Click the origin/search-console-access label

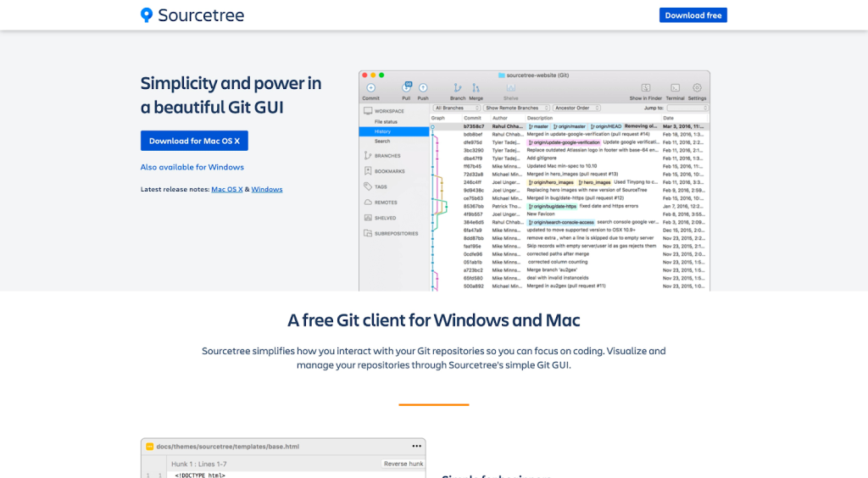[x=561, y=222]
